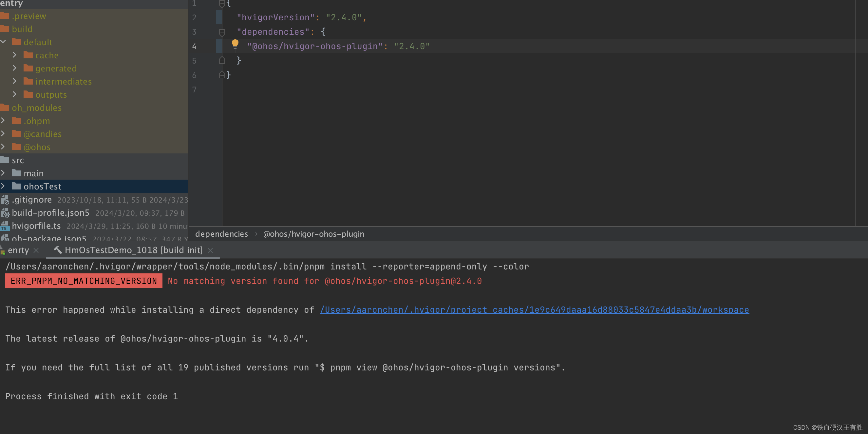This screenshot has width=868, height=434.
Task: Click the ERR_PNPM_NO_MATCHING_VERSION error badge
Action: 84,281
